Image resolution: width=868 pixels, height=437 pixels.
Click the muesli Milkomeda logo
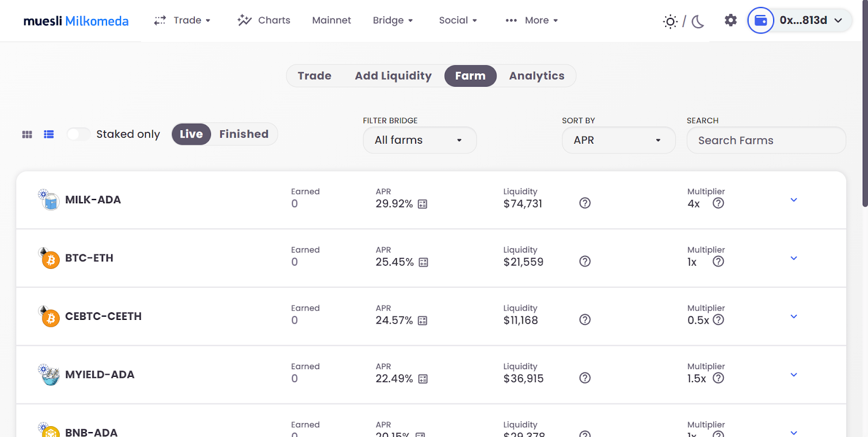(x=76, y=21)
